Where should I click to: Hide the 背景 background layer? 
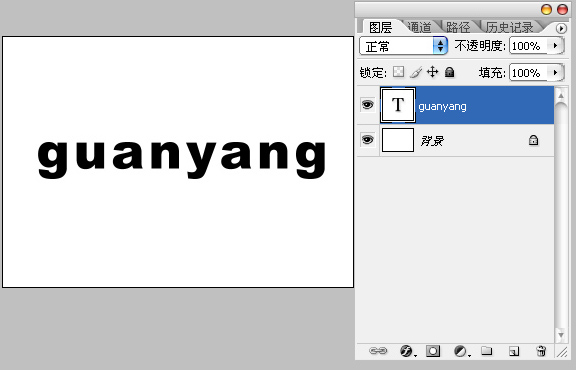pos(367,140)
